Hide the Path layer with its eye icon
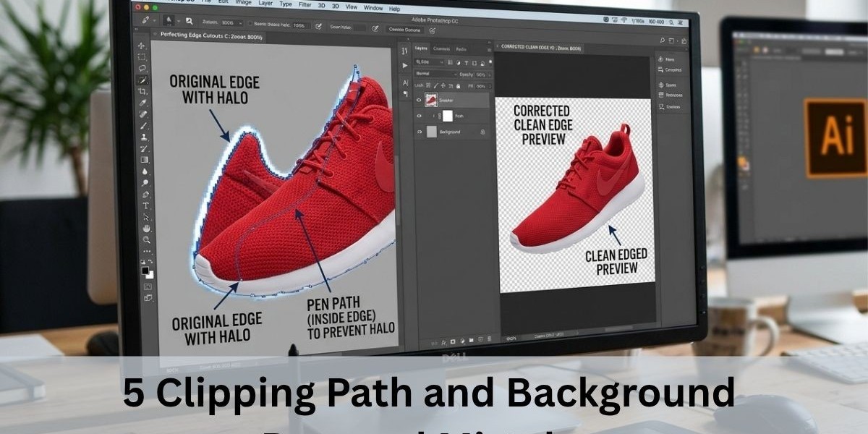This screenshot has height=434, width=868. tap(419, 116)
